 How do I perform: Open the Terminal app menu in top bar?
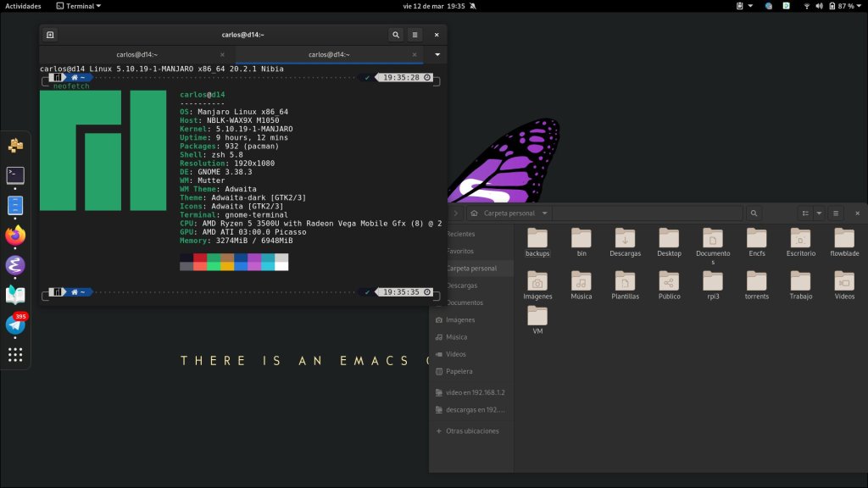coord(78,5)
